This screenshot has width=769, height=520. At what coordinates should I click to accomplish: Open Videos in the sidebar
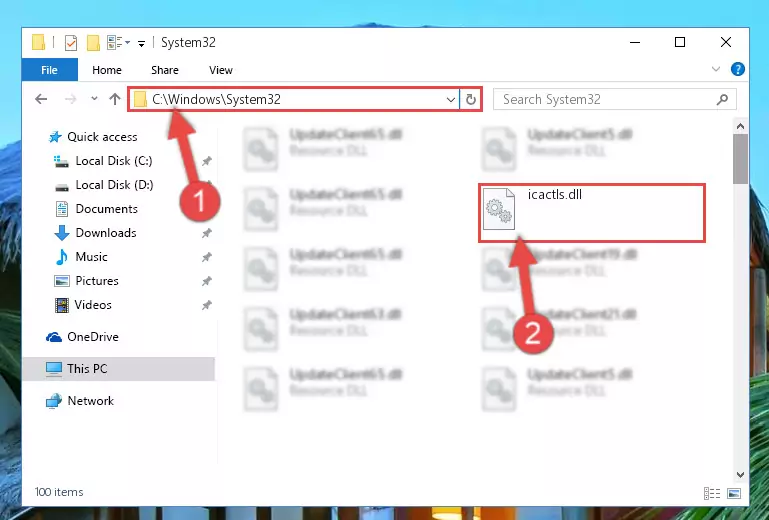(x=93, y=305)
